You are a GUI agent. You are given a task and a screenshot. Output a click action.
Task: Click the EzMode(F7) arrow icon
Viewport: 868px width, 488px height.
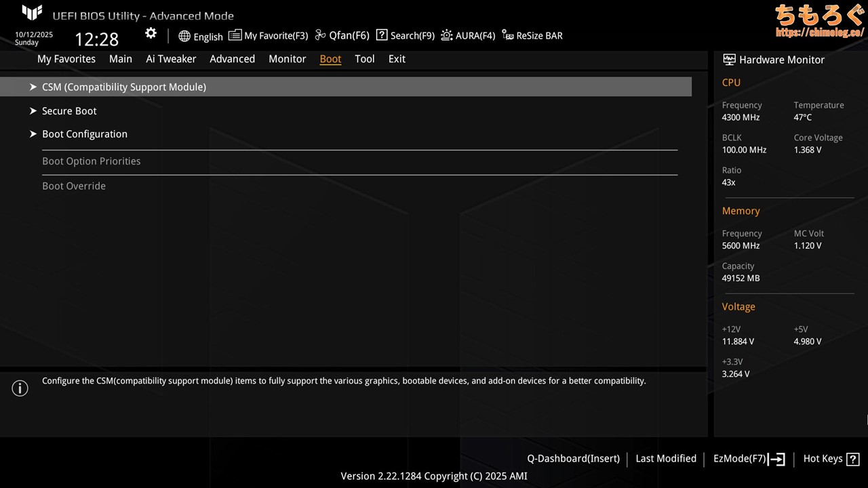click(x=777, y=459)
